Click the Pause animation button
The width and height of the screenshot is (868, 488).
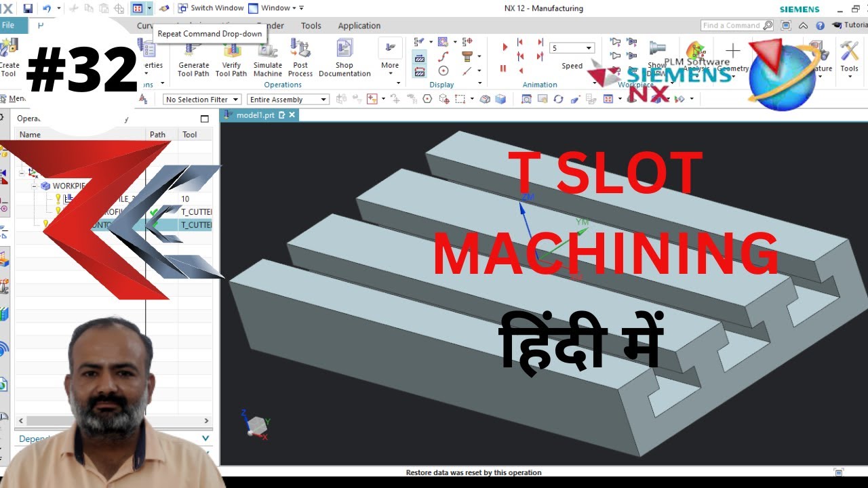tap(503, 68)
